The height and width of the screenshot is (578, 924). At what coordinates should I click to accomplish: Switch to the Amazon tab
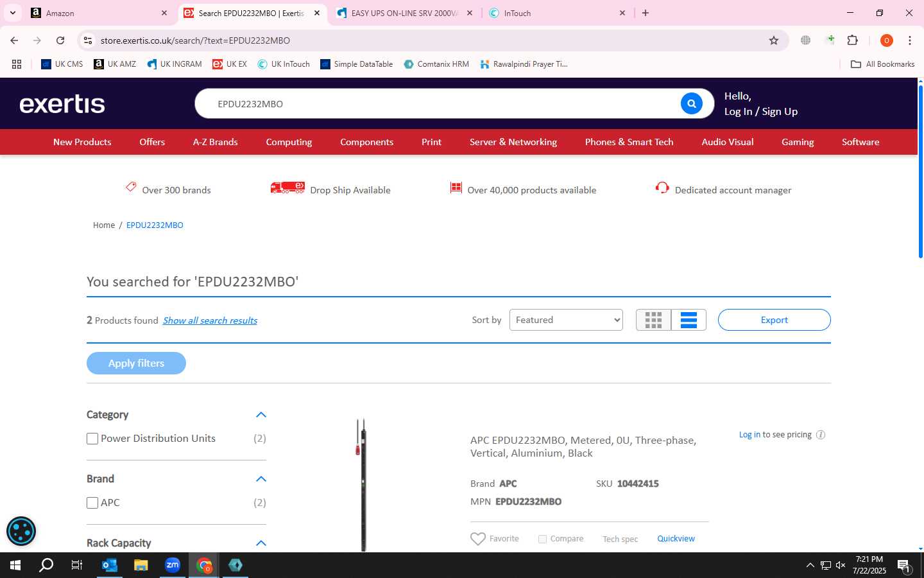(x=99, y=13)
